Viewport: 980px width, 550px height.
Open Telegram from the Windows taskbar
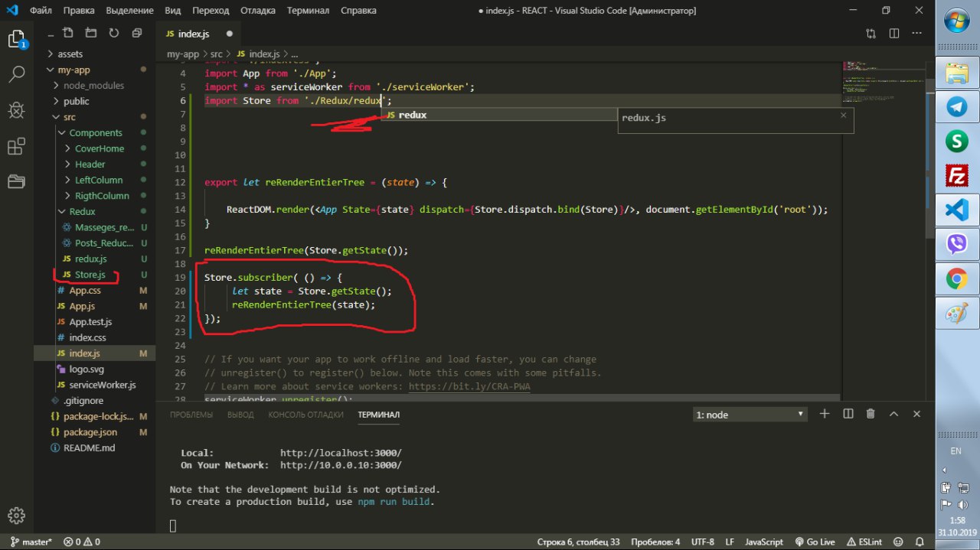click(x=955, y=106)
